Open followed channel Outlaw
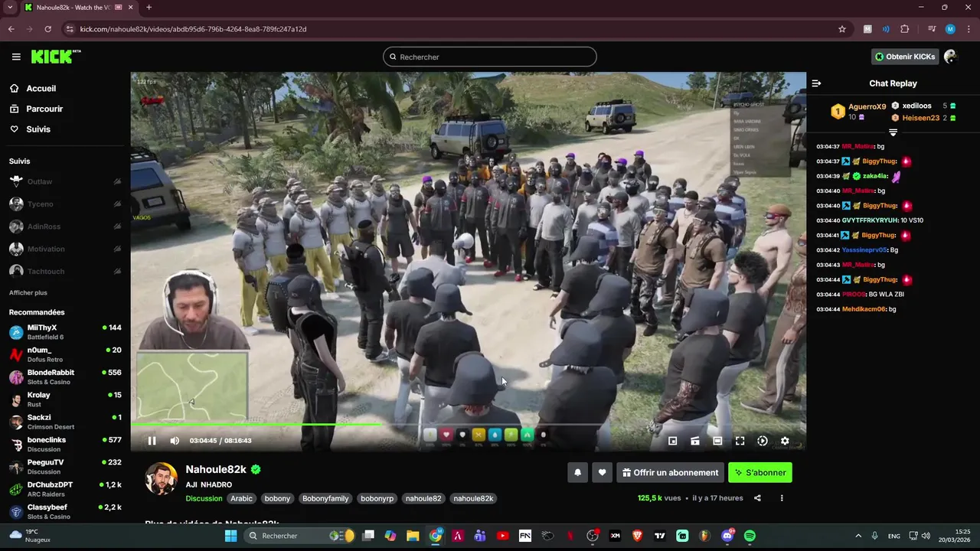980x551 pixels. pos(65,182)
